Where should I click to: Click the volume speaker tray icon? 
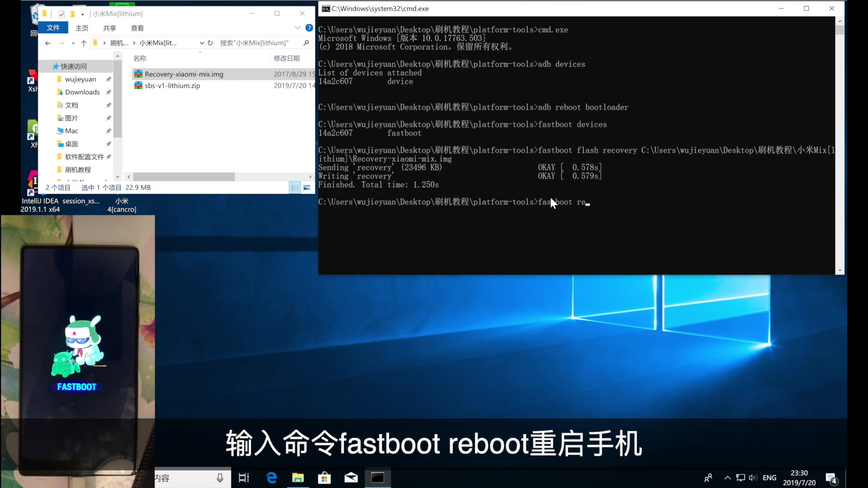(753, 478)
